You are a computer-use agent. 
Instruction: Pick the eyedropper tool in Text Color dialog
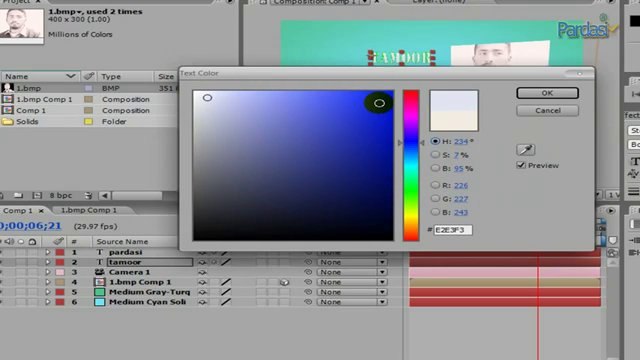point(525,150)
